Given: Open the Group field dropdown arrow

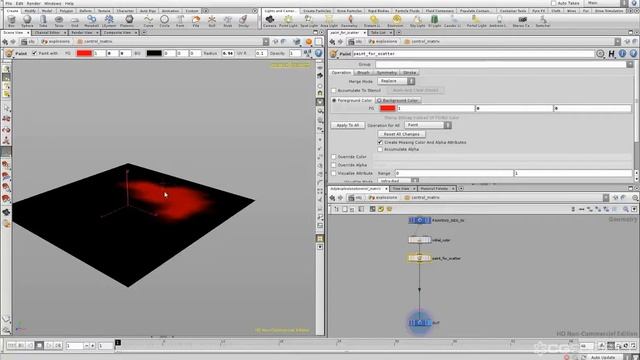Looking at the screenshot, I should click(630, 64).
